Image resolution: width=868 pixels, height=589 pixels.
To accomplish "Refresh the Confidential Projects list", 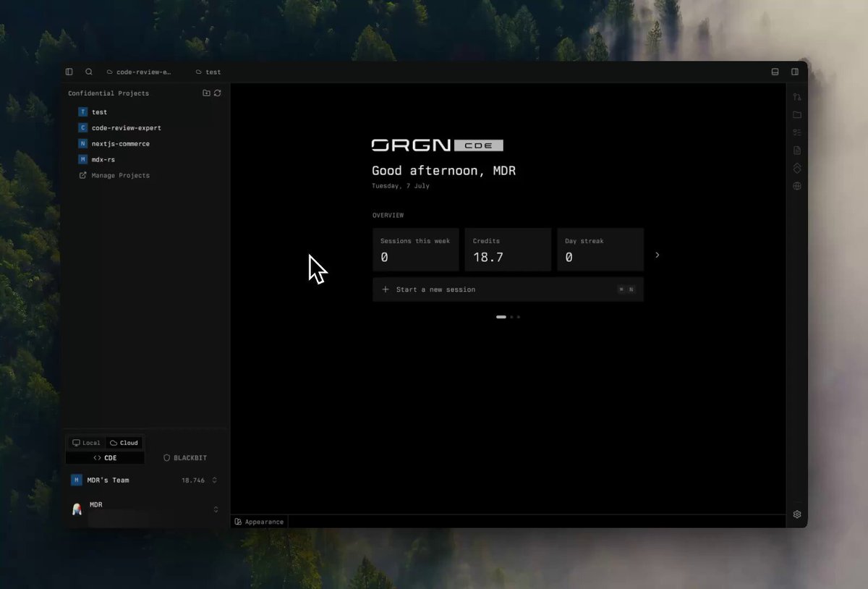I will pyautogui.click(x=217, y=93).
